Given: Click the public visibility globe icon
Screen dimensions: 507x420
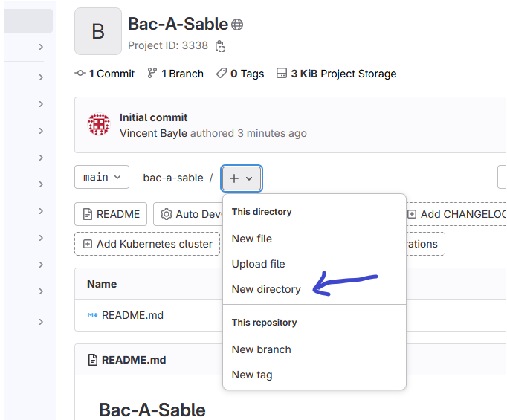Looking at the screenshot, I should click(237, 25).
